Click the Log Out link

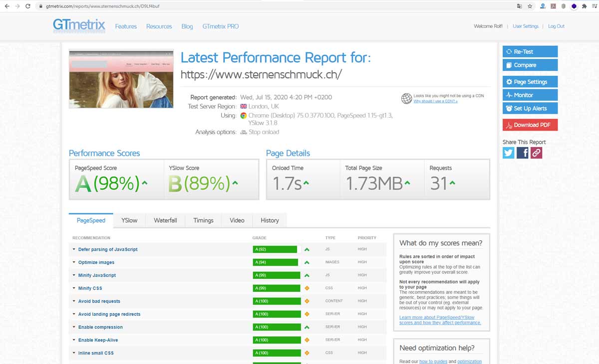point(556,26)
